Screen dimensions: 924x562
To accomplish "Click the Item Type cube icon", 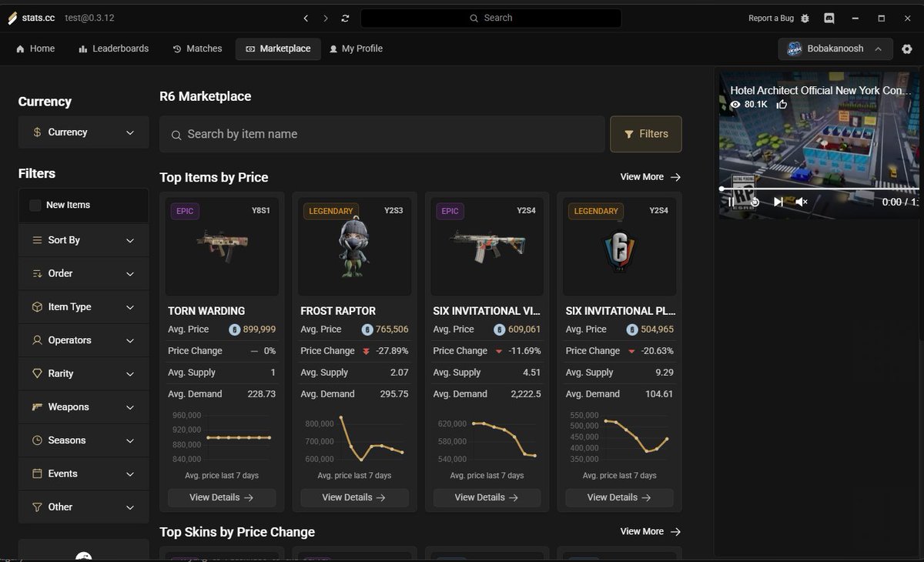I will coord(37,307).
